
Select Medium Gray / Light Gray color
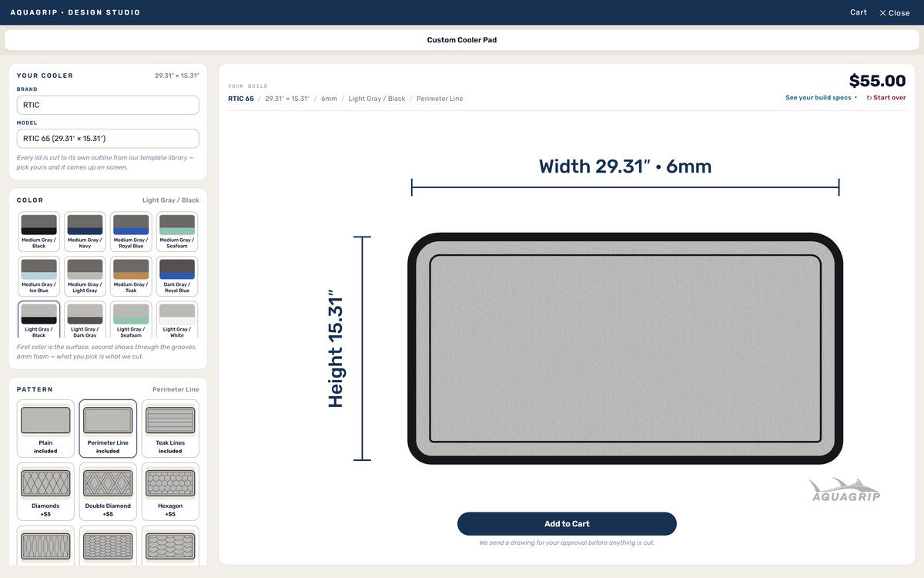(x=85, y=277)
